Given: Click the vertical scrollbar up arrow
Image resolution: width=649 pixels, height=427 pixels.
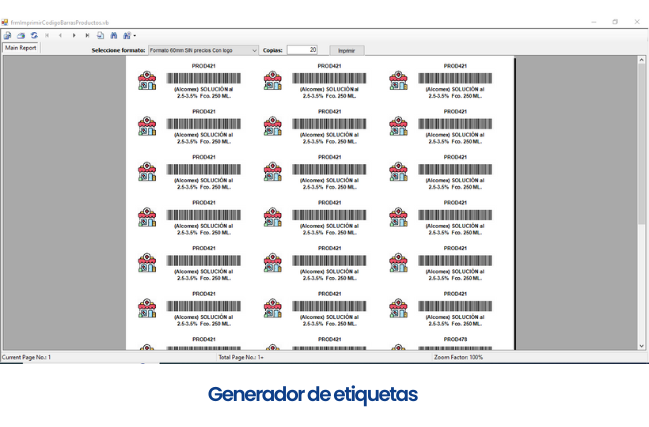Looking at the screenshot, I should pos(642,60).
